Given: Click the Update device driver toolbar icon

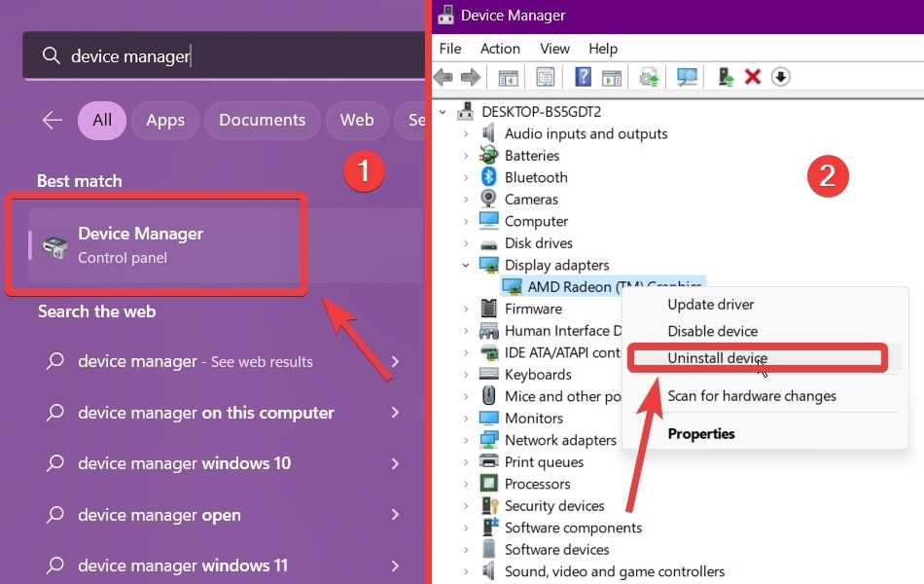Looking at the screenshot, I should (649, 77).
